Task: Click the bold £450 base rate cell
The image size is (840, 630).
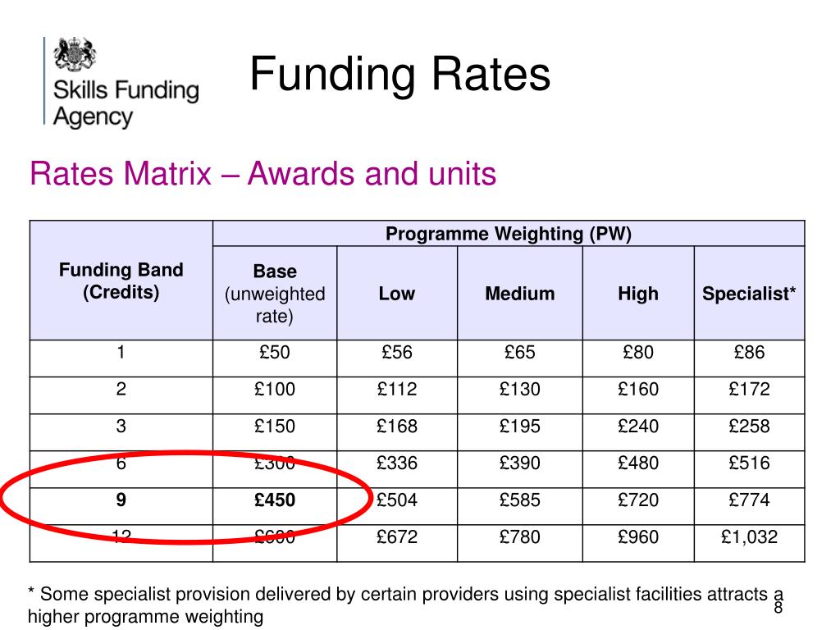Action: [x=275, y=500]
